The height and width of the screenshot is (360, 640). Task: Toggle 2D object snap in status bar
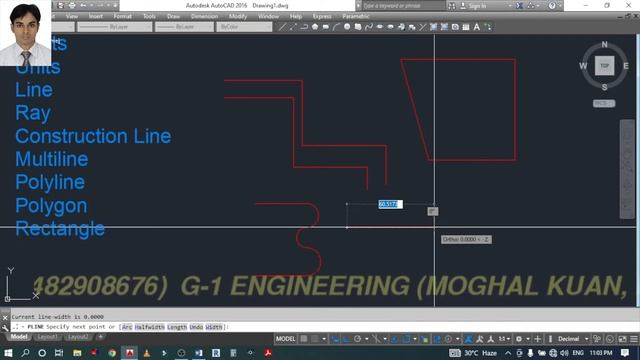(405, 339)
